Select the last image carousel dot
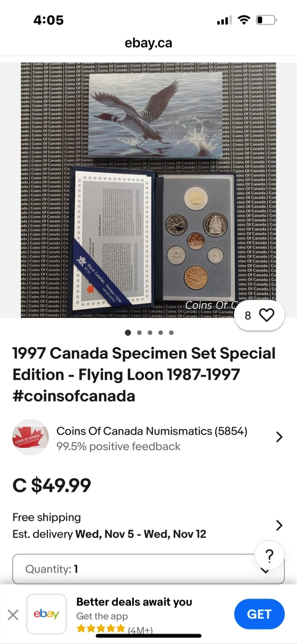This screenshot has width=297, height=644. [172, 333]
